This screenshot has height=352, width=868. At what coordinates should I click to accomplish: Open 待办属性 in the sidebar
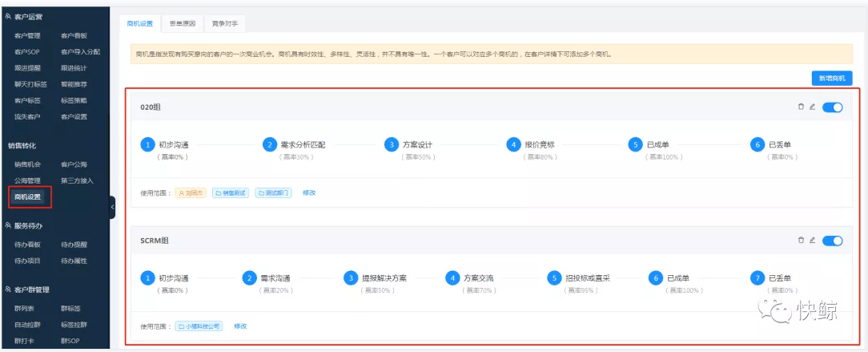tap(74, 261)
